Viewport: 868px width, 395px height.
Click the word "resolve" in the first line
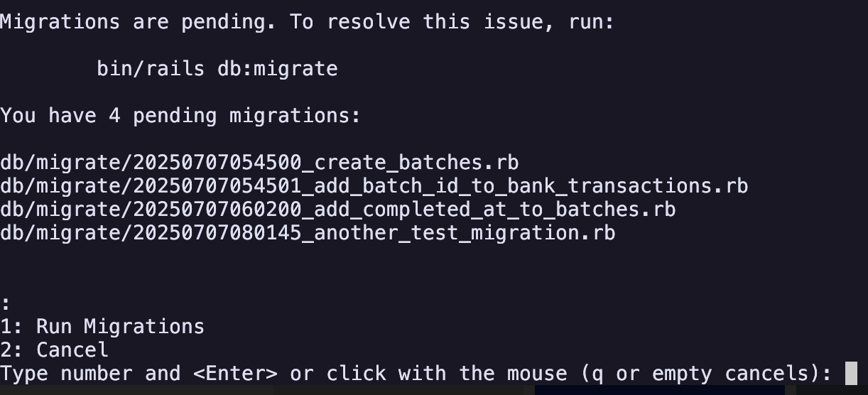click(368, 22)
